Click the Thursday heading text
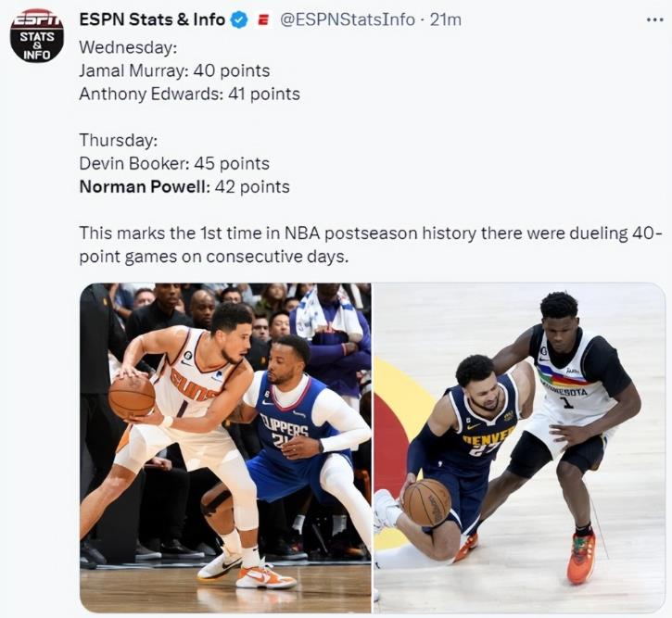672x618 pixels. pos(119,140)
